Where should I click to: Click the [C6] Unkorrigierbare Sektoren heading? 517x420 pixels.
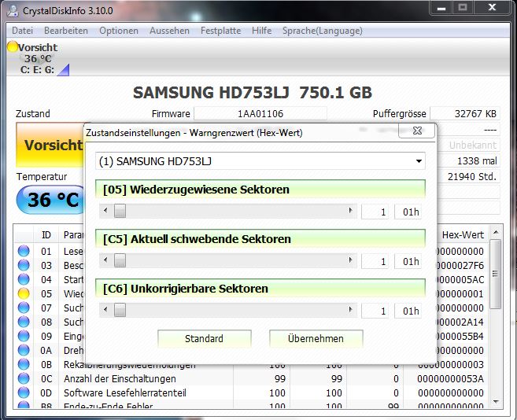(x=260, y=289)
